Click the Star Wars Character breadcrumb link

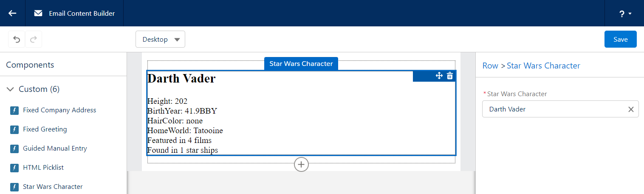tap(543, 66)
